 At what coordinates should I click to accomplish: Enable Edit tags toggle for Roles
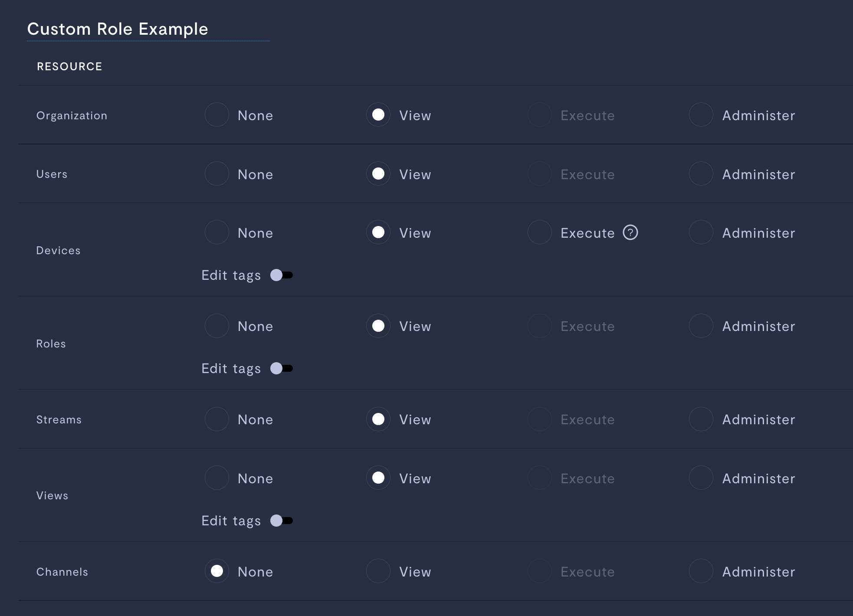[282, 368]
